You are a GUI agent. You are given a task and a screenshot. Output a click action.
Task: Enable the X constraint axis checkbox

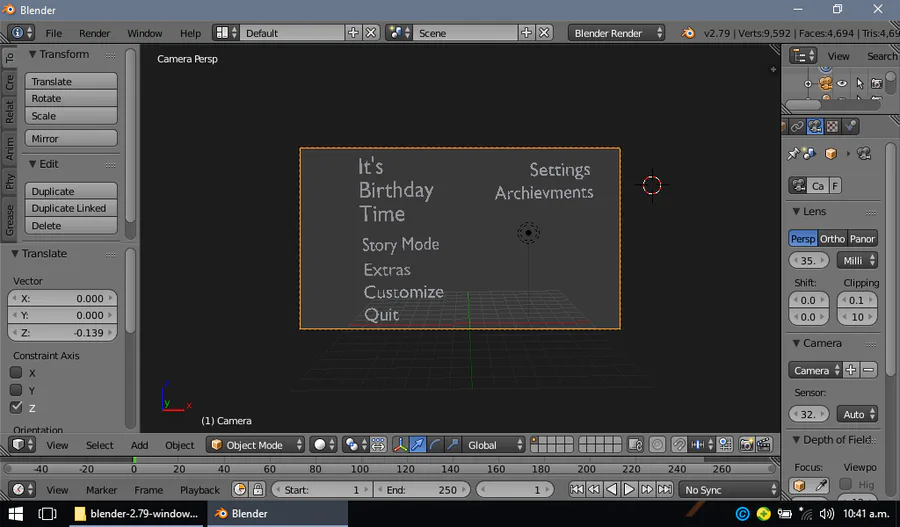[x=16, y=373]
